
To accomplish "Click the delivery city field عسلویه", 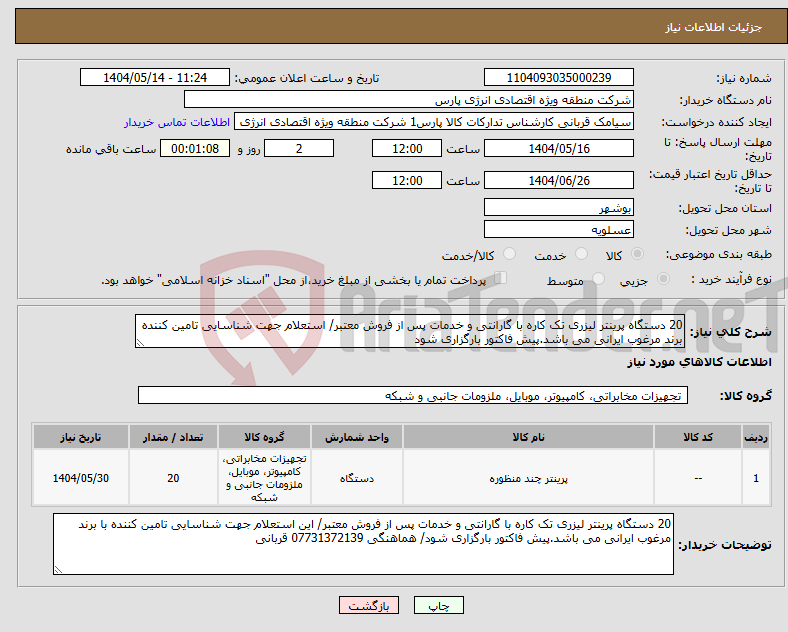I will click(558, 229).
